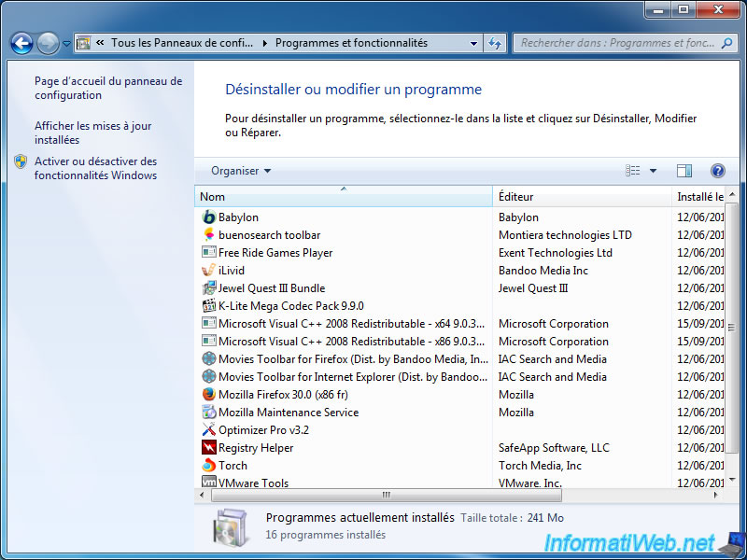The height and width of the screenshot is (560, 747).
Task: Click the search magnifier icon
Action: point(726,43)
